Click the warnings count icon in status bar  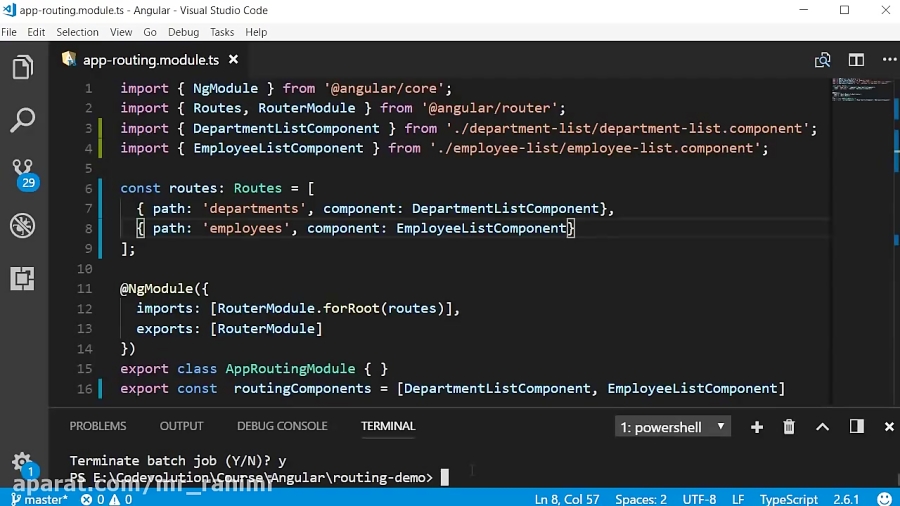[121, 499]
